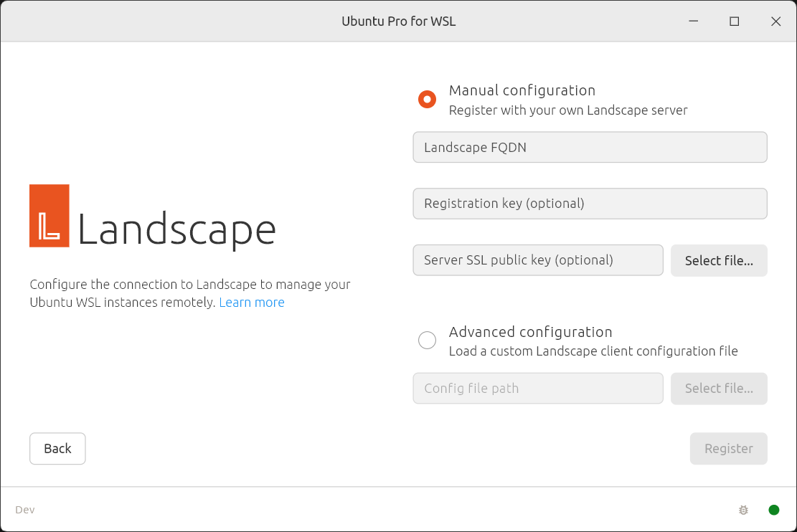Click the Ubuntu Pro for WSL title
This screenshot has height=532, width=797.
coord(398,21)
